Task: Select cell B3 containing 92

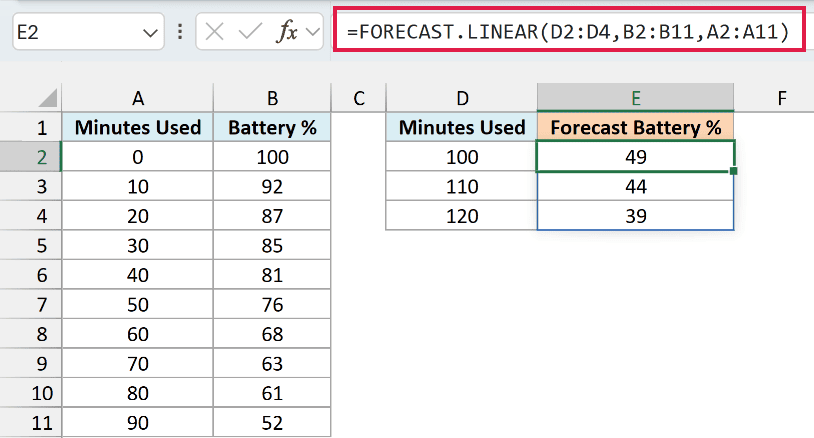Action: point(272,186)
